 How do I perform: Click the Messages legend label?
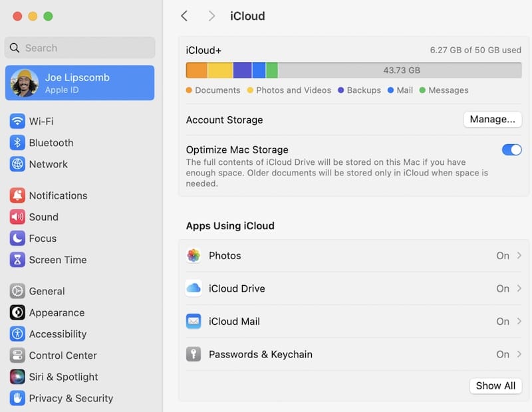coord(448,90)
